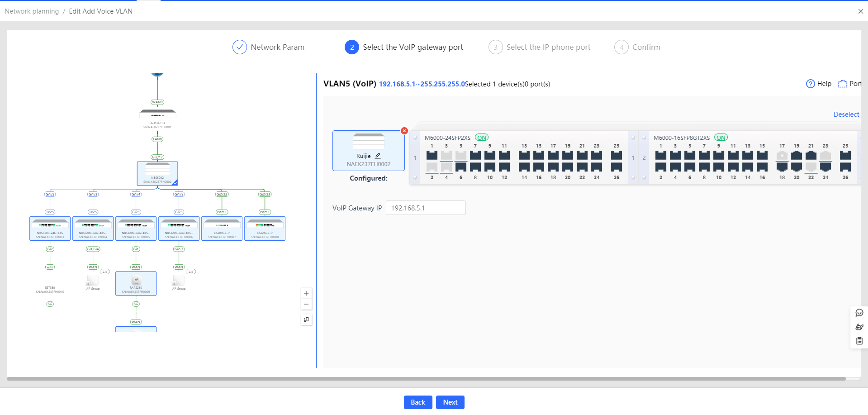Open the chat support floating icon
868x415 pixels.
pyautogui.click(x=859, y=313)
